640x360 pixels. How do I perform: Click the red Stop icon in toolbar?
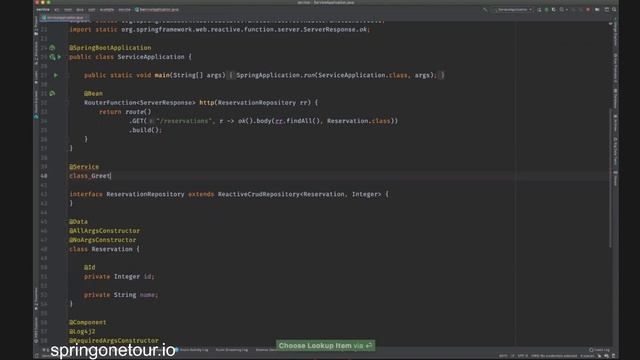588,9
